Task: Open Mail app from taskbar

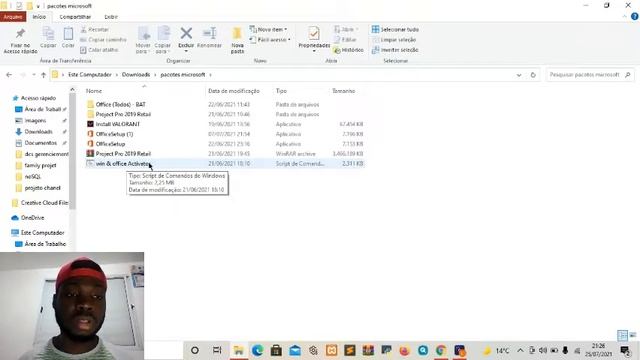Action: coord(295,350)
